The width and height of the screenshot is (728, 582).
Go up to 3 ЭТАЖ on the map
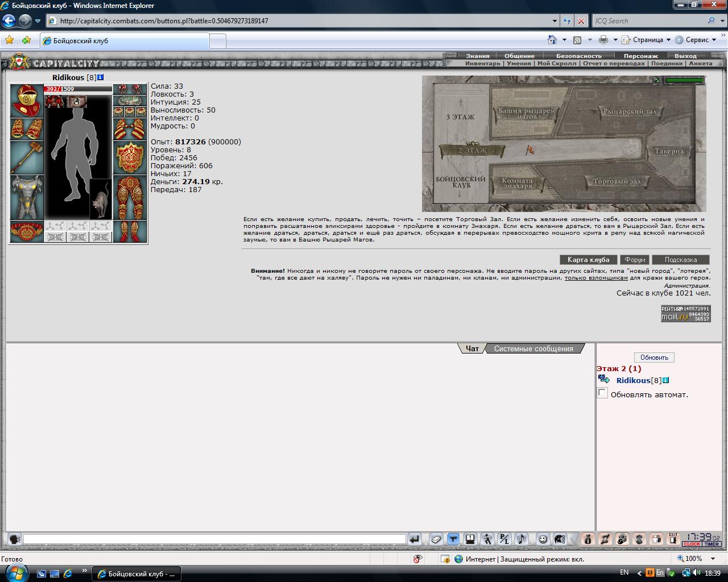tap(460, 117)
